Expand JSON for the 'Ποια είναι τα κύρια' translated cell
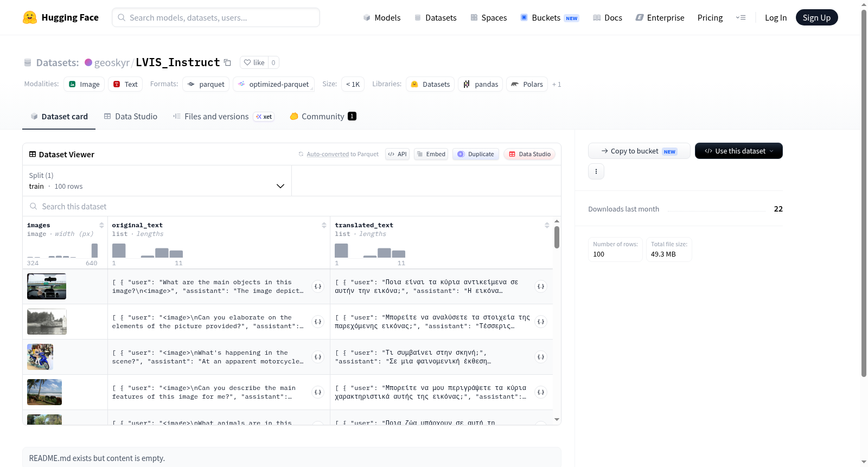The height and width of the screenshot is (467, 868). (x=541, y=286)
